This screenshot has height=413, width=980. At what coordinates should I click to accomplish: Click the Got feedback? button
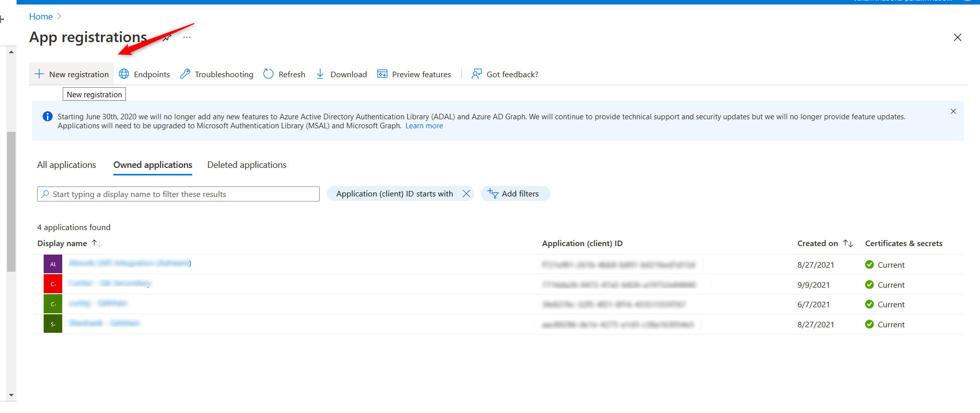(505, 74)
